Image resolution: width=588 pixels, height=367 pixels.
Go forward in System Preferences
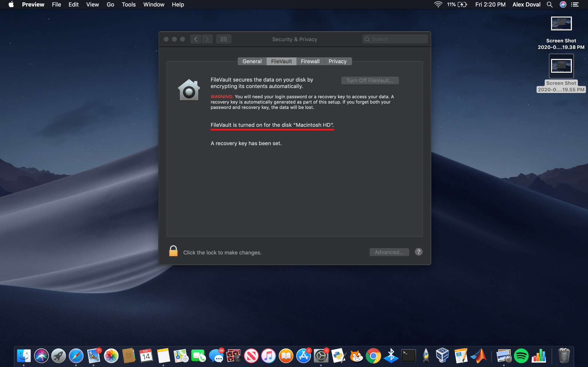tap(207, 39)
